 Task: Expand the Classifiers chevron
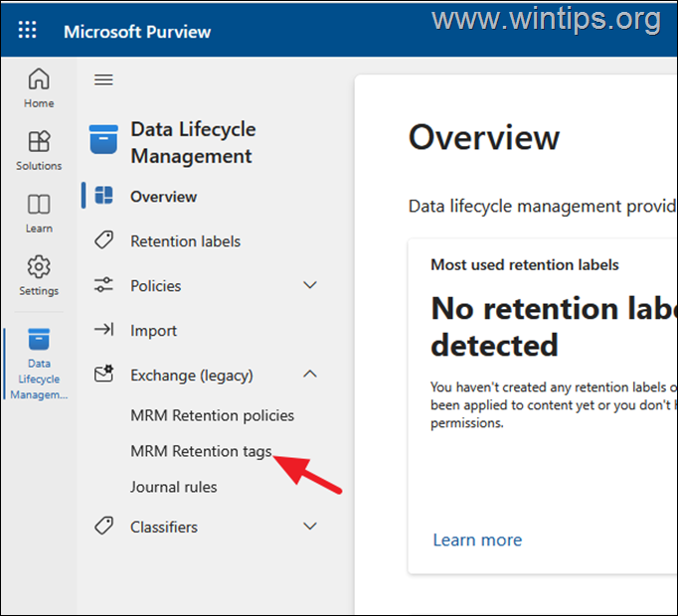click(x=310, y=527)
